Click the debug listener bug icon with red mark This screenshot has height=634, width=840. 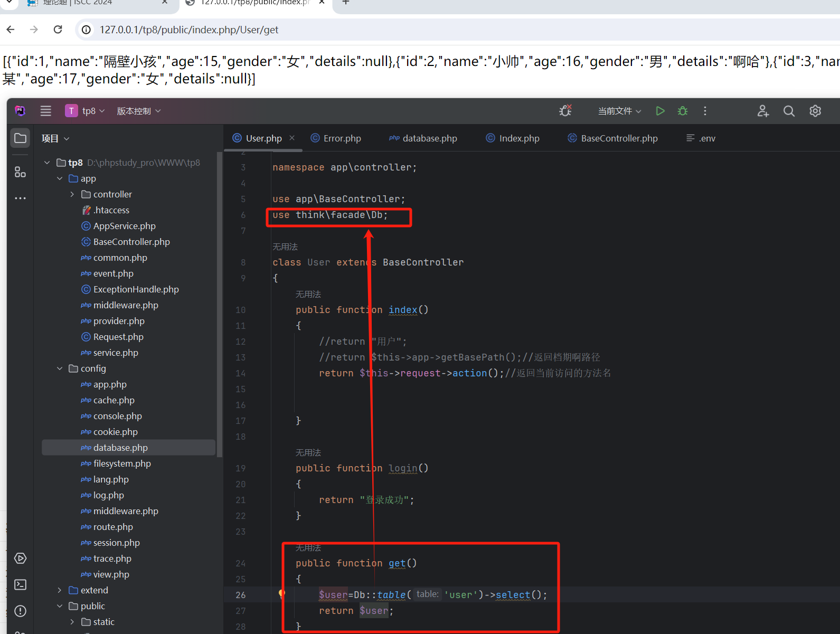pos(565,110)
